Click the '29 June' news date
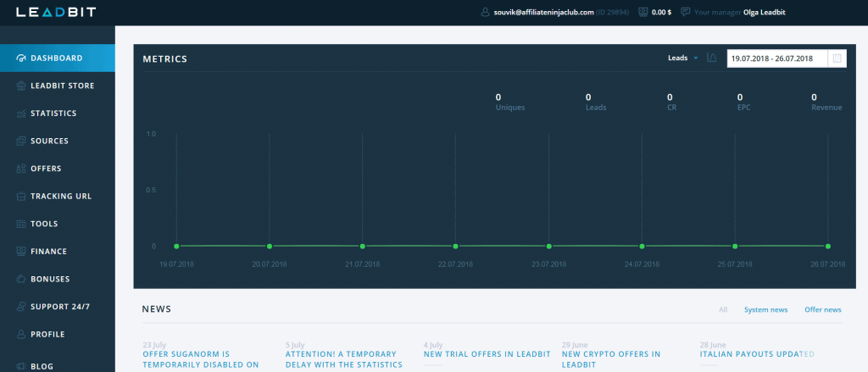The width and height of the screenshot is (868, 372). 575,345
